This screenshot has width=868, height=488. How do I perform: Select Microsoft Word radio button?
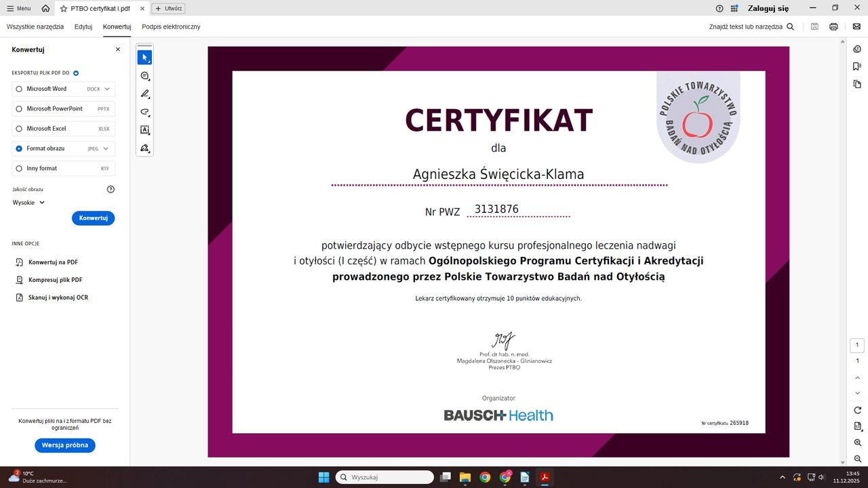pos(19,89)
